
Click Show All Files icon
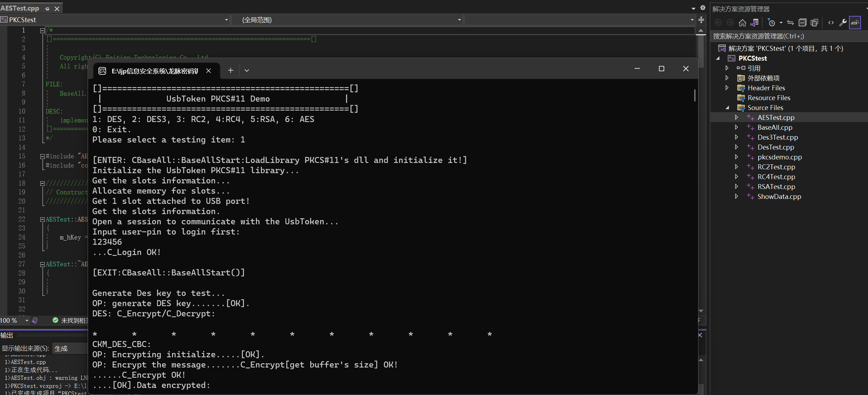click(x=814, y=23)
